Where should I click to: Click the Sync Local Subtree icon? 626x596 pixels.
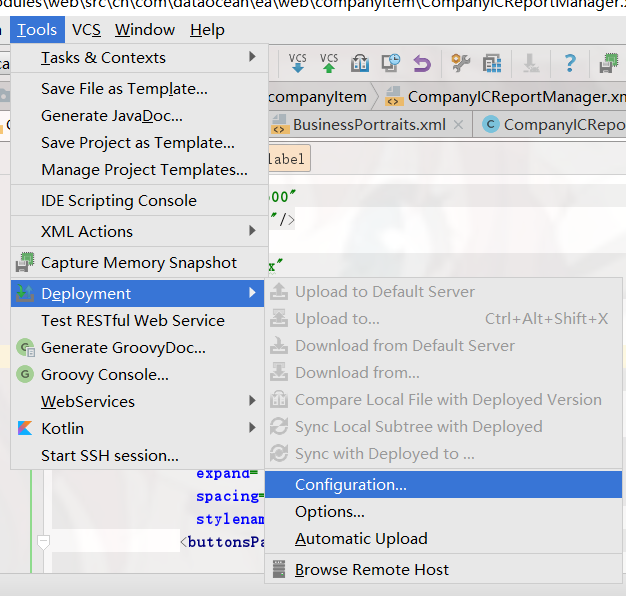pyautogui.click(x=279, y=426)
